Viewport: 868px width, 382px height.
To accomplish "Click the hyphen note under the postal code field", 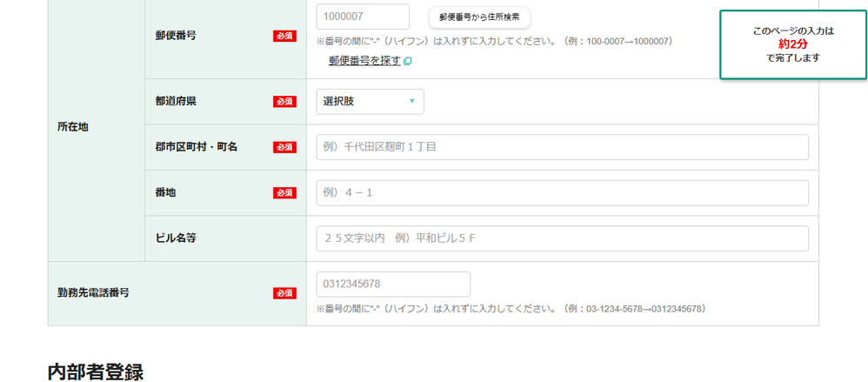I will point(494,42).
